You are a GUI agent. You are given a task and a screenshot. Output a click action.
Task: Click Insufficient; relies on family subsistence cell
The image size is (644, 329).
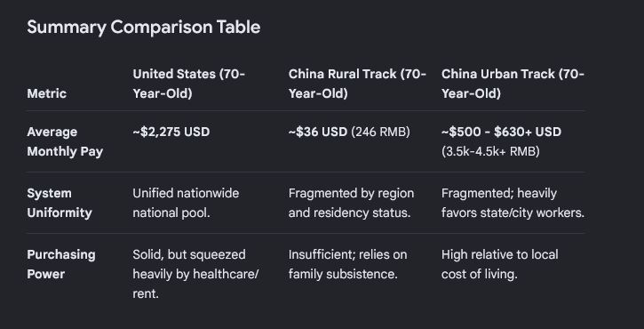(x=347, y=264)
